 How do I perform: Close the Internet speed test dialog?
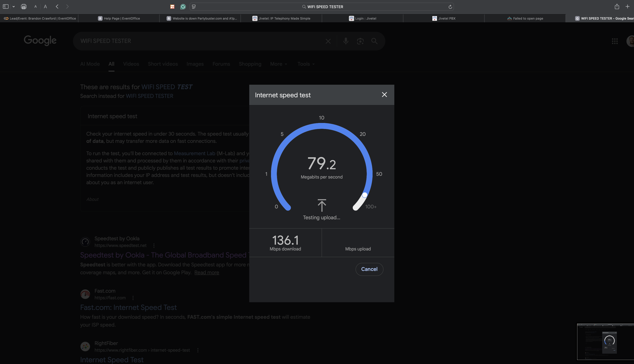[384, 95]
